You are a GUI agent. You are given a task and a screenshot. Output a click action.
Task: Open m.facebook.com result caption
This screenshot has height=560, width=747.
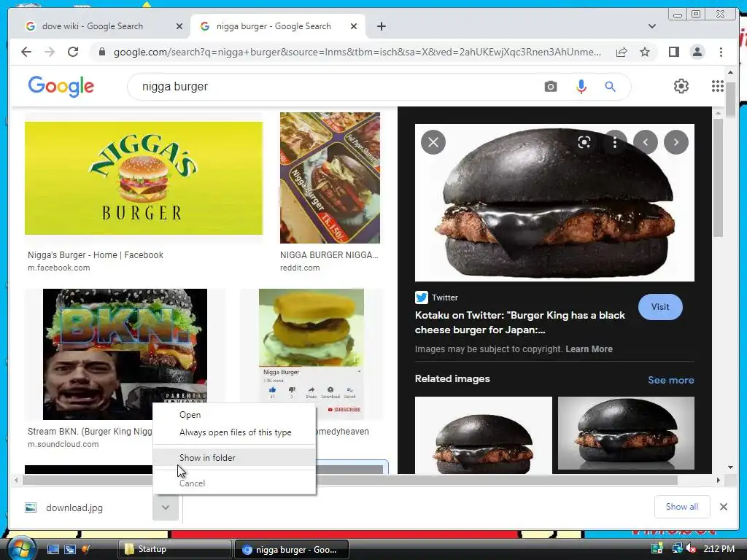(x=58, y=268)
